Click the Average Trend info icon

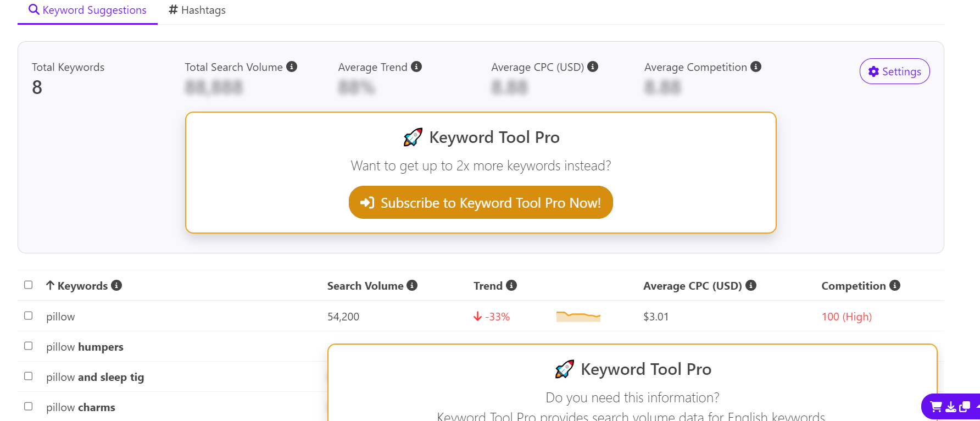(x=416, y=67)
